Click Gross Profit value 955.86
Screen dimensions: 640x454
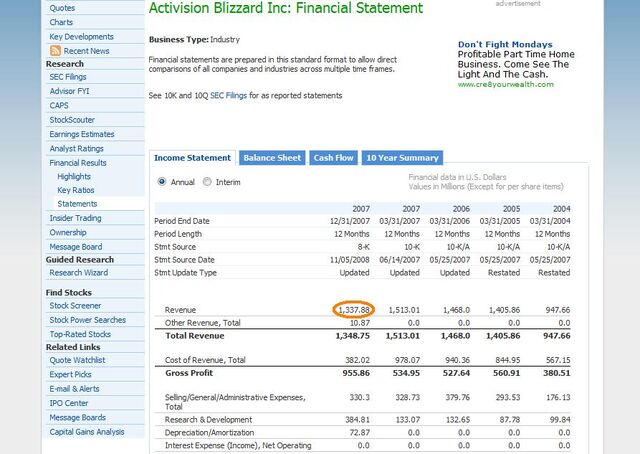(x=356, y=373)
